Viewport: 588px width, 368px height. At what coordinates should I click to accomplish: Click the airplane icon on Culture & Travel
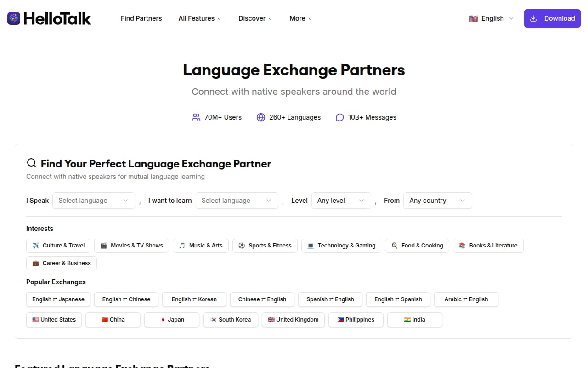35,246
